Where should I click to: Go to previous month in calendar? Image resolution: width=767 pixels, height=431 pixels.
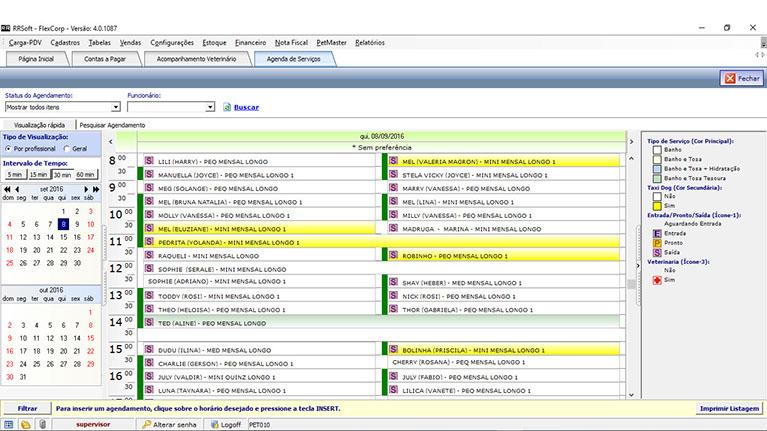tap(16, 188)
